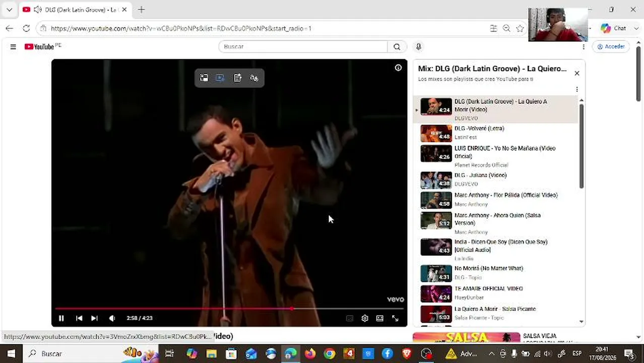Pause the video with the pause button
This screenshot has height=363, width=644.
point(61,318)
